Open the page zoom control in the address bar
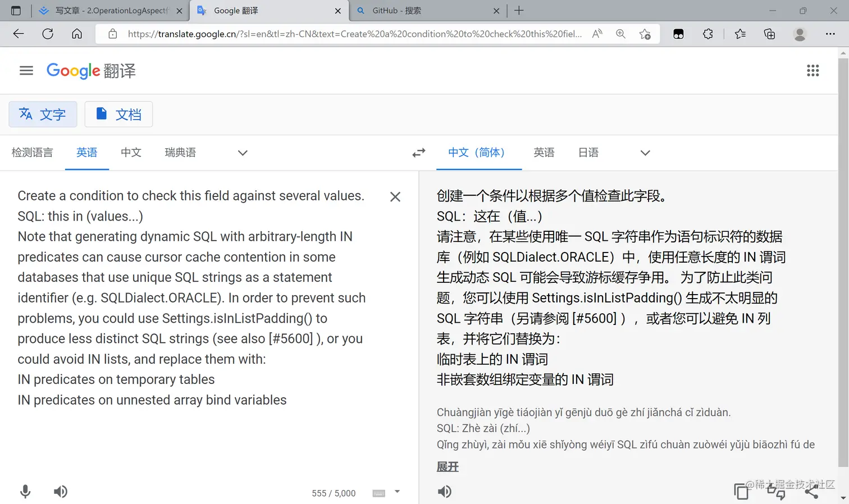Image resolution: width=849 pixels, height=504 pixels. tap(620, 34)
